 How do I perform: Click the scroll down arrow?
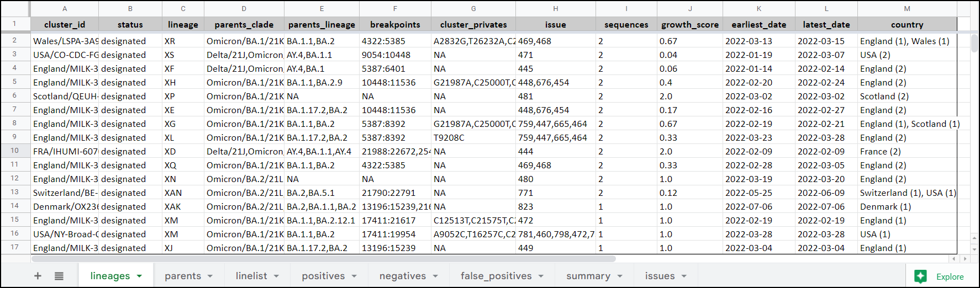tap(974, 249)
